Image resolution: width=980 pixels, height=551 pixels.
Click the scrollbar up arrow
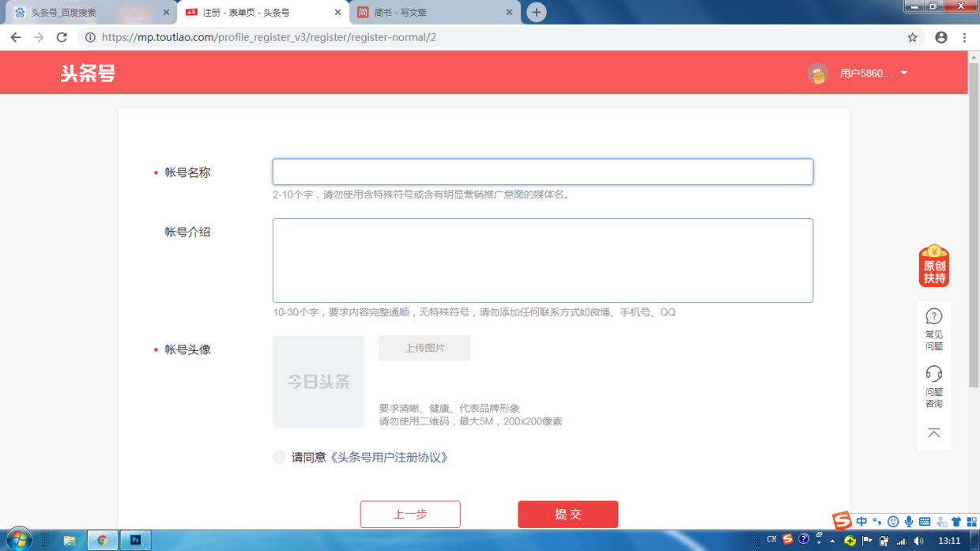(974, 57)
